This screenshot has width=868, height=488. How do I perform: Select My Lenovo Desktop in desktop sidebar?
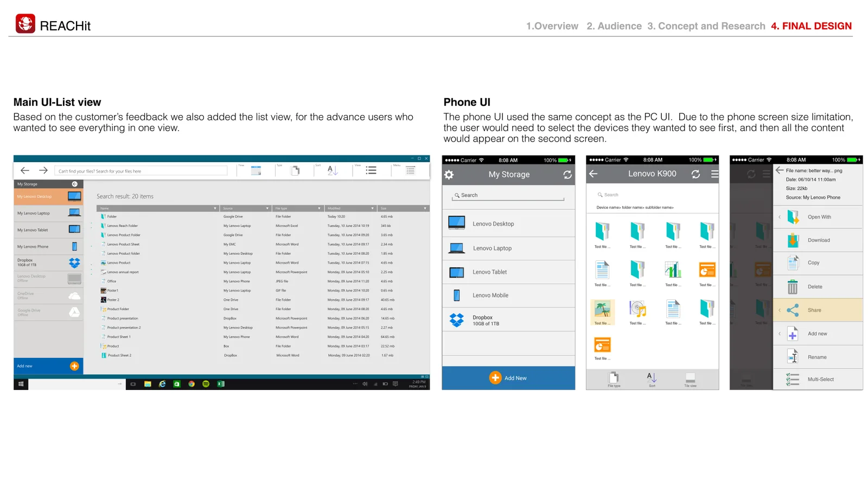pos(48,196)
